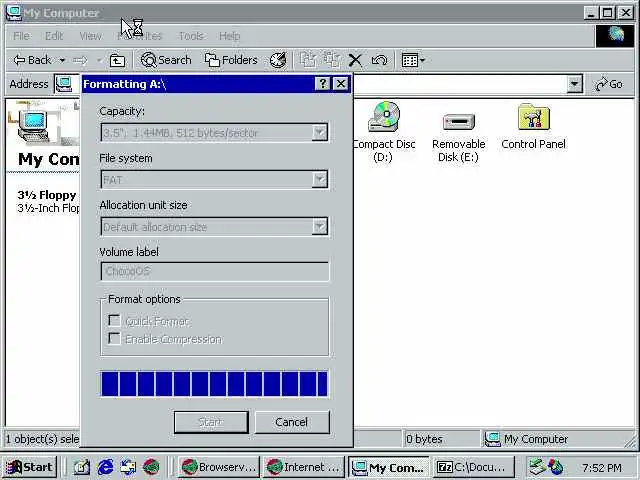Switch to Internet ... taskbar window
The image size is (640, 480).
tap(303, 467)
